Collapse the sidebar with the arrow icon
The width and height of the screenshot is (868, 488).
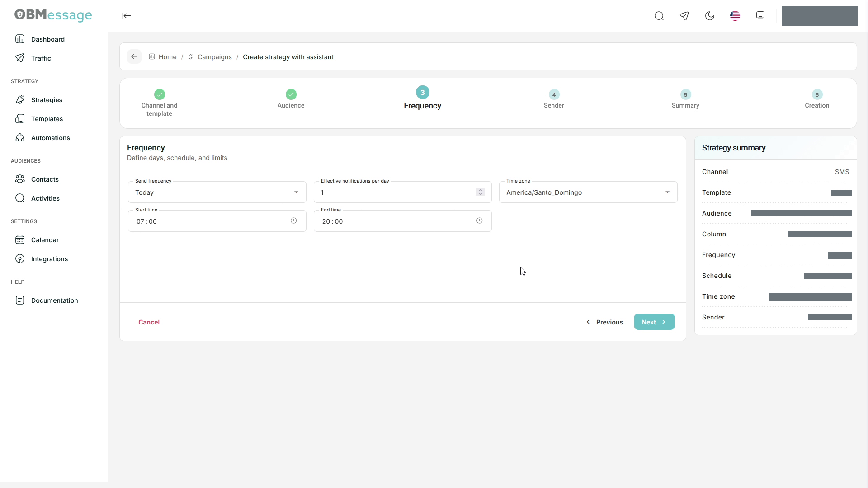point(127,16)
